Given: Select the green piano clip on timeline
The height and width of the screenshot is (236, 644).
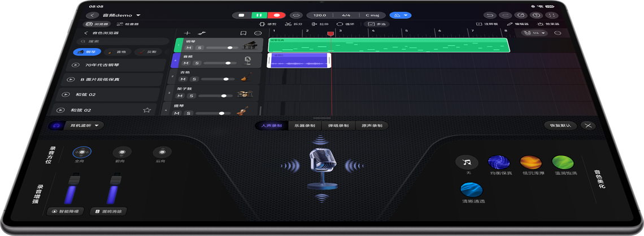Looking at the screenshot, I should coord(389,45).
